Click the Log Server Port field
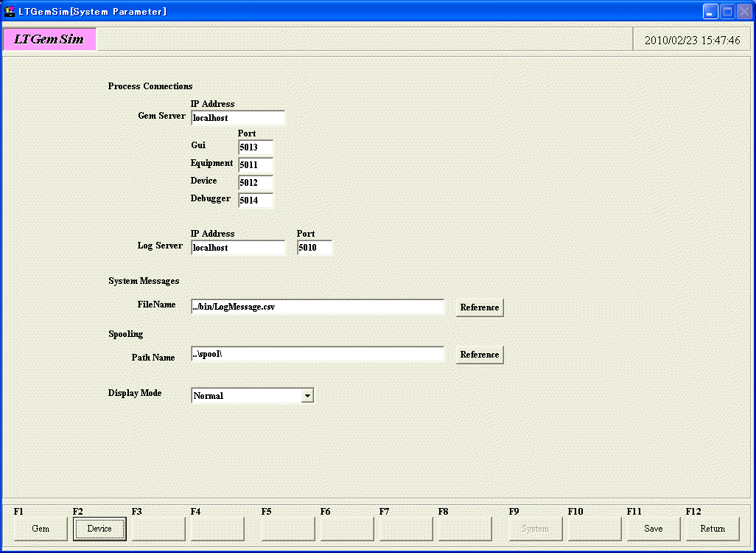Viewport: 756px width, 553px height. [x=315, y=248]
